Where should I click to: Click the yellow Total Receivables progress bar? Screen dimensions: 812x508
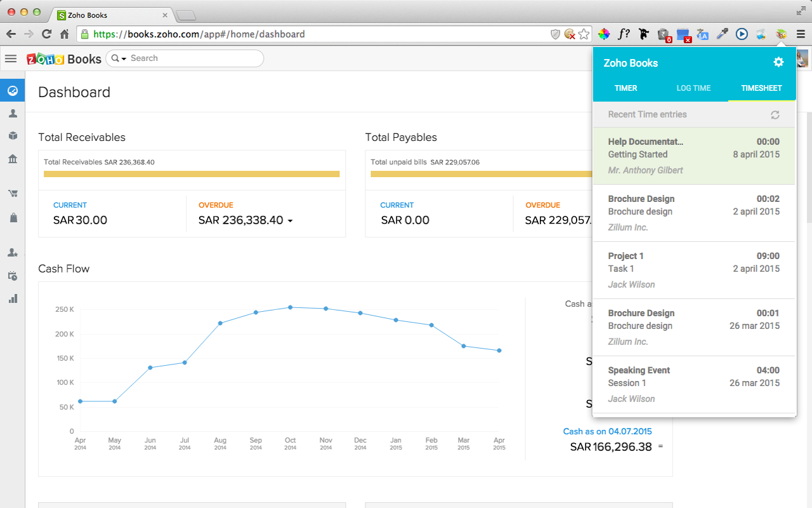(192, 174)
